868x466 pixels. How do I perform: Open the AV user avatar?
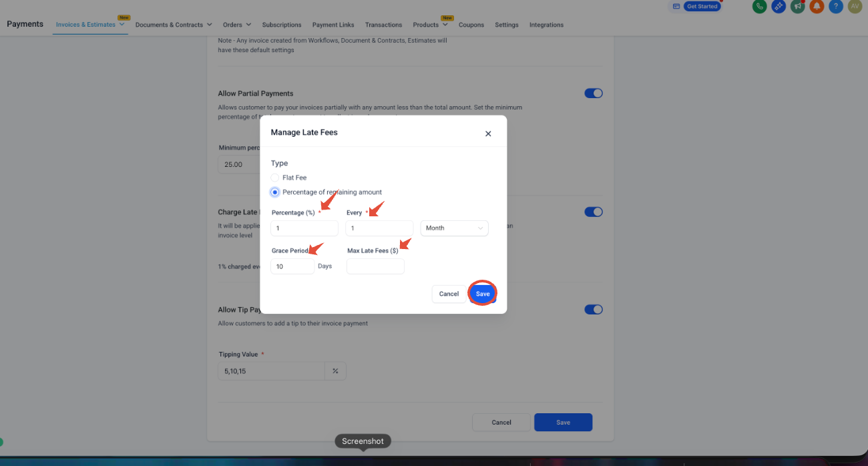click(x=855, y=6)
